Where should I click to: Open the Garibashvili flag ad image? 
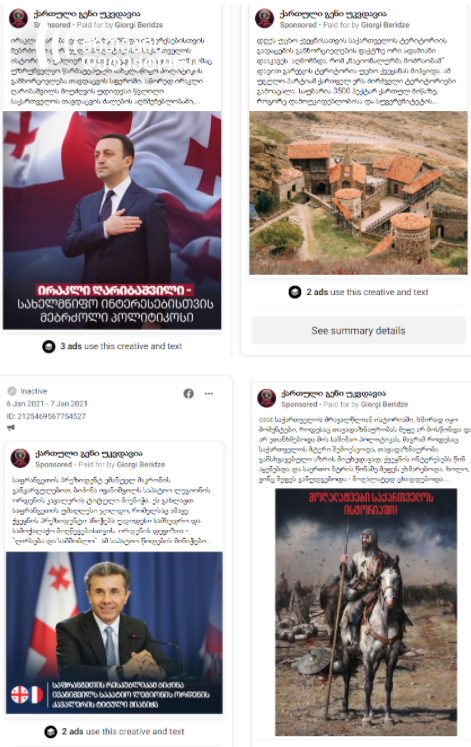click(x=112, y=220)
